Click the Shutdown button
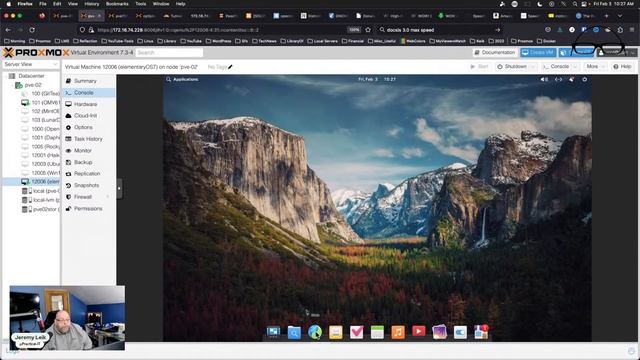Viewport: 640px width, 360px height. click(x=512, y=67)
